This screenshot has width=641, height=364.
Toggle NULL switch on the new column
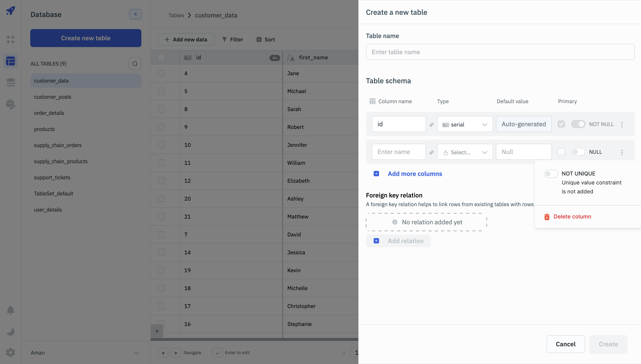(578, 152)
